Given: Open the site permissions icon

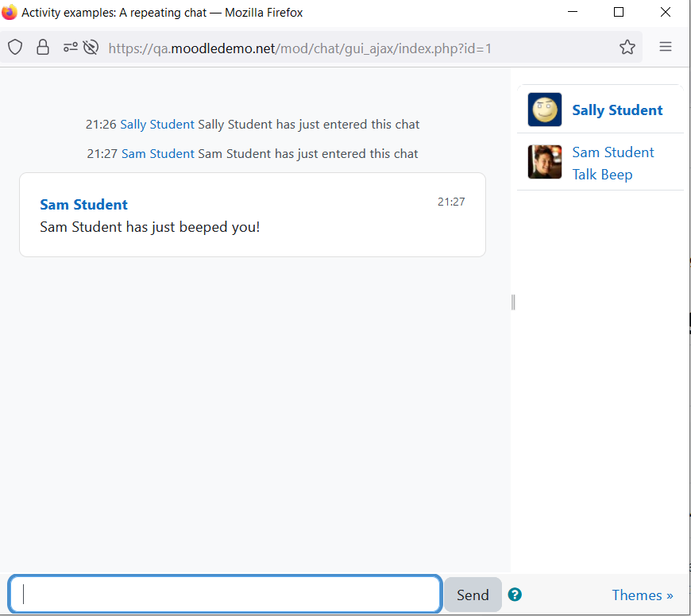Looking at the screenshot, I should pos(71,47).
